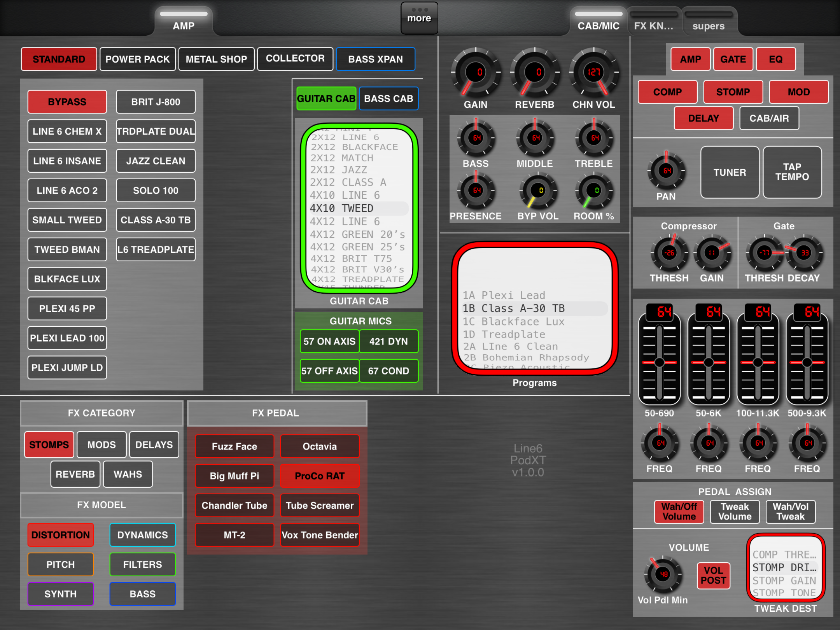The image size is (840, 630).
Task: Choose the SMALL TWEED amp model
Action: point(67,220)
